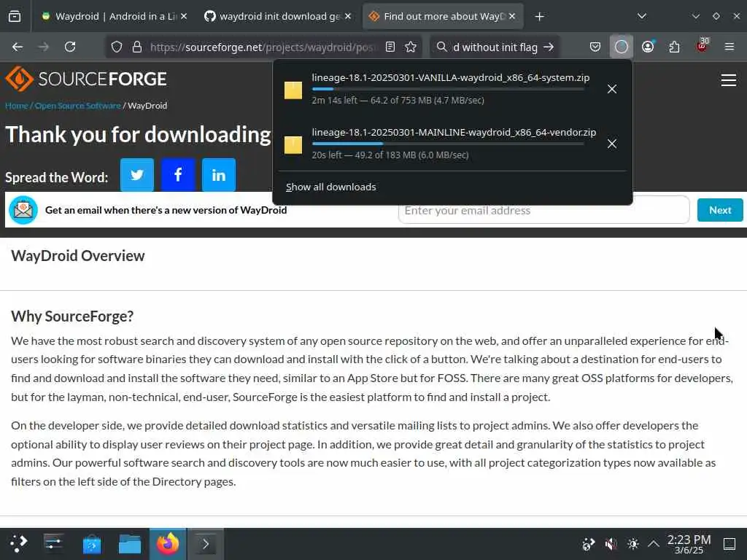Go back with the back arrow button
The image size is (747, 560).
(18, 47)
